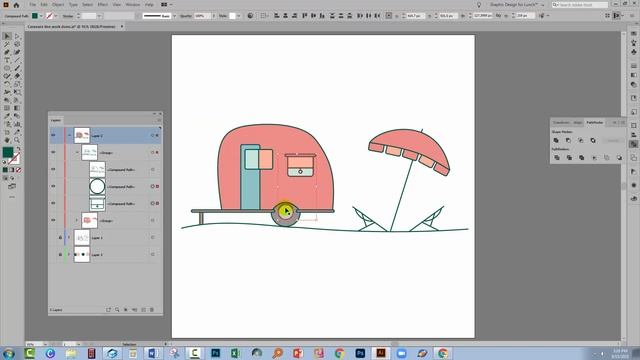The height and width of the screenshot is (360, 640).
Task: Click horizontal align left icon in control bar
Action: 277,16
